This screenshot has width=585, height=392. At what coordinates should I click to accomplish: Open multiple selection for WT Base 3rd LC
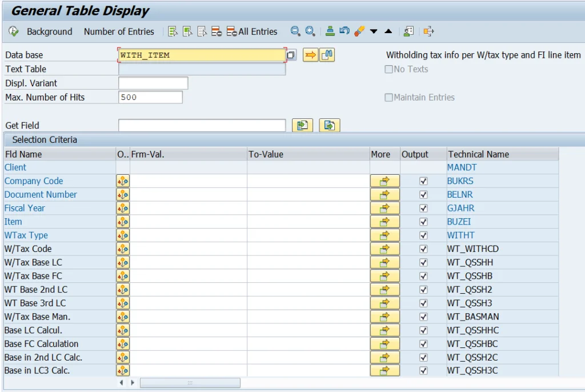pyautogui.click(x=384, y=303)
